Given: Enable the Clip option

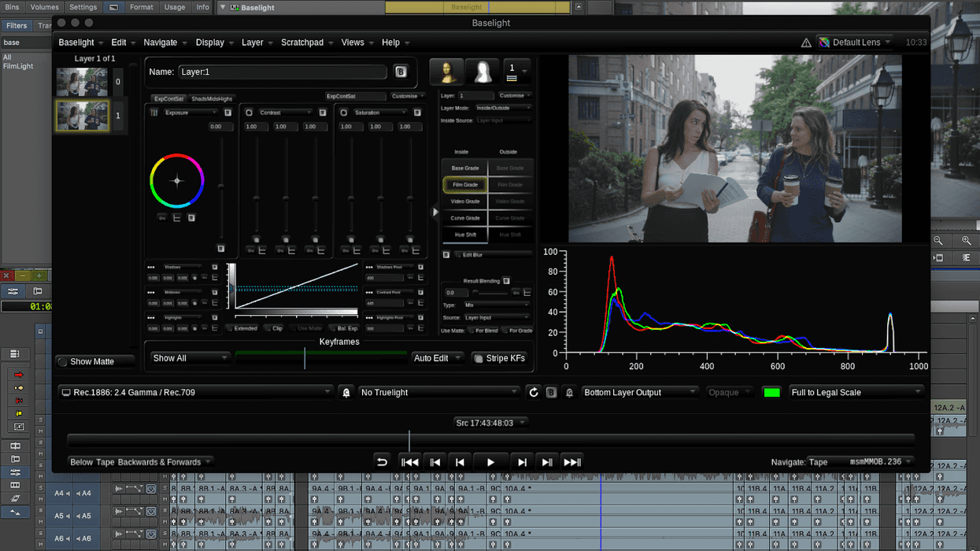Looking at the screenshot, I should [x=274, y=328].
